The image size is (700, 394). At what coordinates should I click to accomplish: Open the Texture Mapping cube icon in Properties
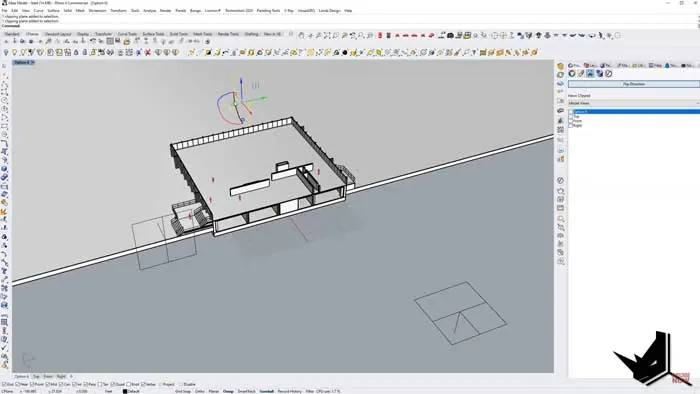point(599,73)
